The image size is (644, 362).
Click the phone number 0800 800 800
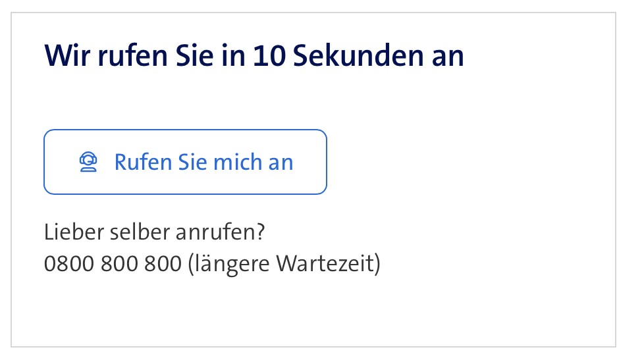pos(112,264)
